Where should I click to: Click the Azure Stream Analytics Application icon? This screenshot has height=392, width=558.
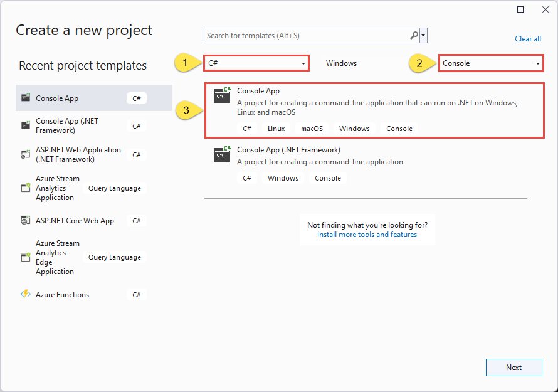[26, 188]
